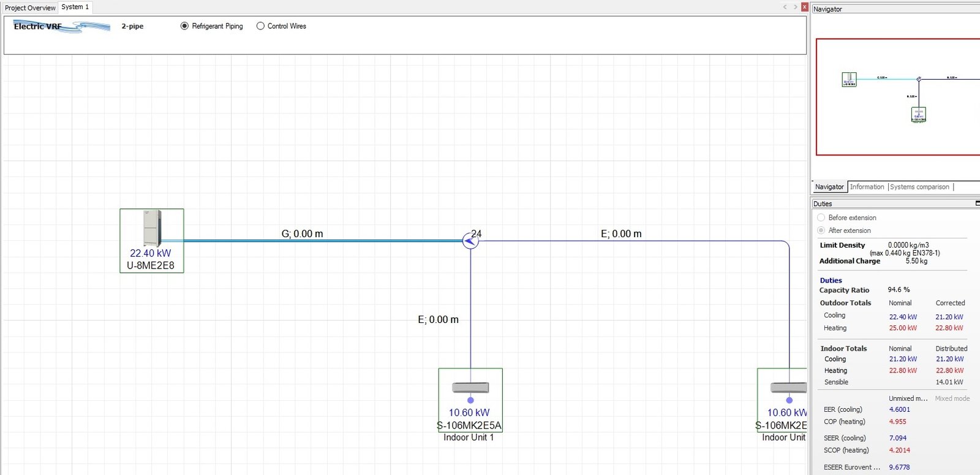Click the 22.40 kW outdoor capacity label
The image size is (980, 475).
tap(151, 253)
